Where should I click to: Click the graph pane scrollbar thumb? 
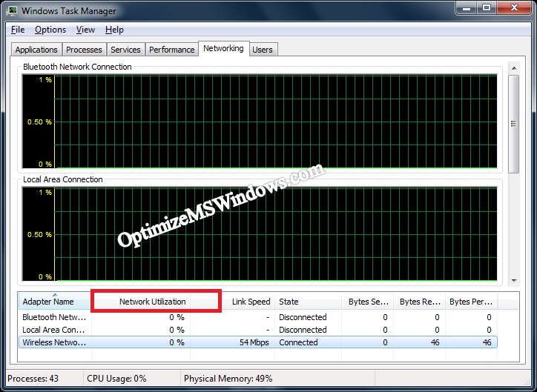coord(514,124)
